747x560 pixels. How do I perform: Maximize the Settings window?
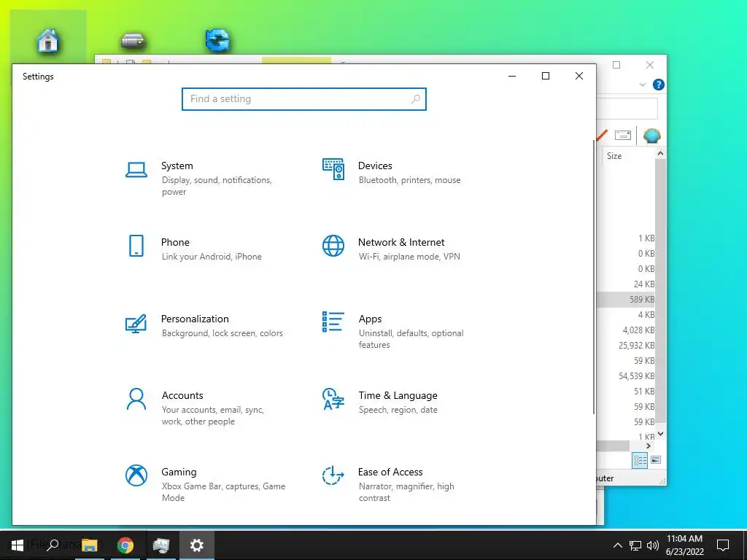(x=546, y=76)
